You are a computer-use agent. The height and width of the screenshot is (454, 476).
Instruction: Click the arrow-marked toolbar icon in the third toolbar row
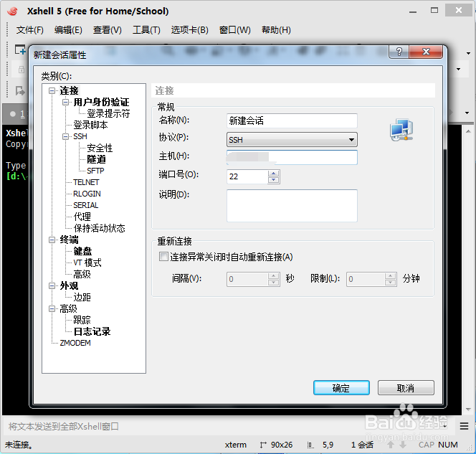coord(20,90)
